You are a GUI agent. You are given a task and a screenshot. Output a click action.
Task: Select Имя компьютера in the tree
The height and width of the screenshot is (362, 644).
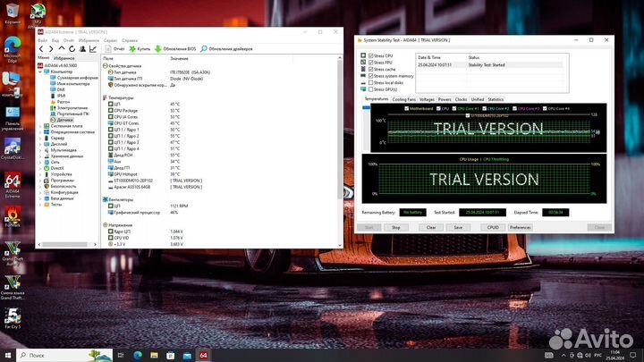[x=70, y=84]
